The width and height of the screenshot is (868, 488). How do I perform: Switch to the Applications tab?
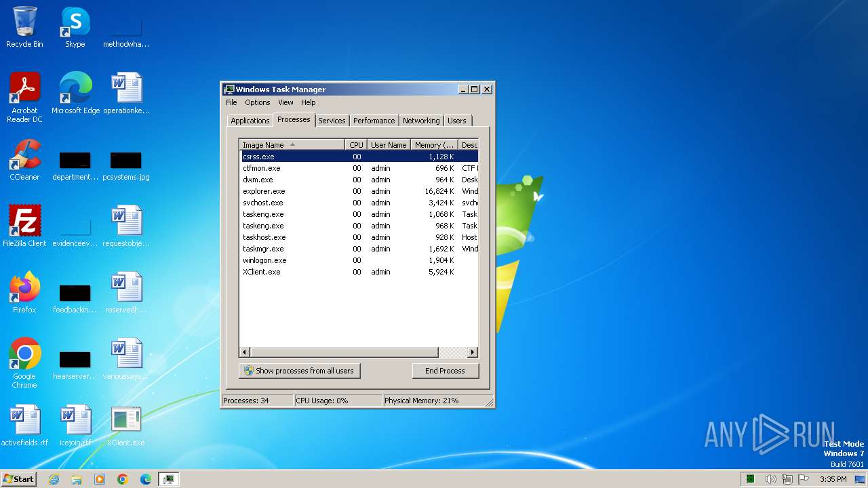250,121
